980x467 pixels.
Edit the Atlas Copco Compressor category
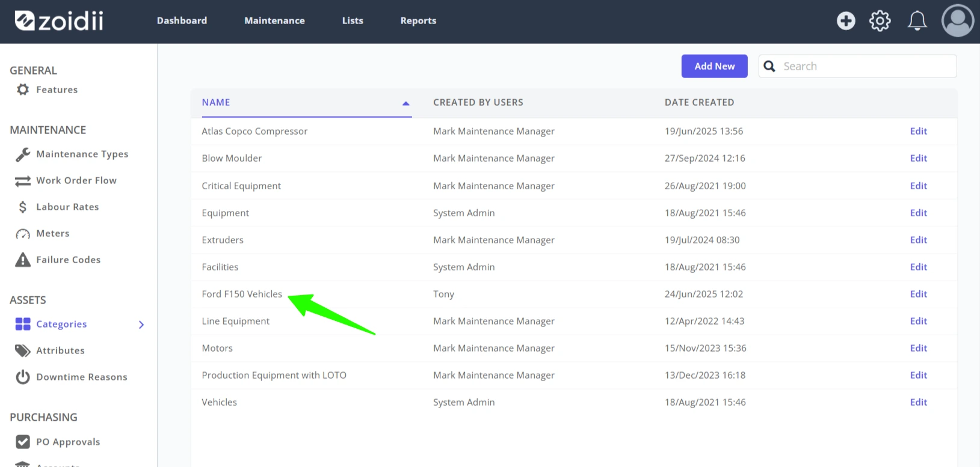(x=919, y=131)
